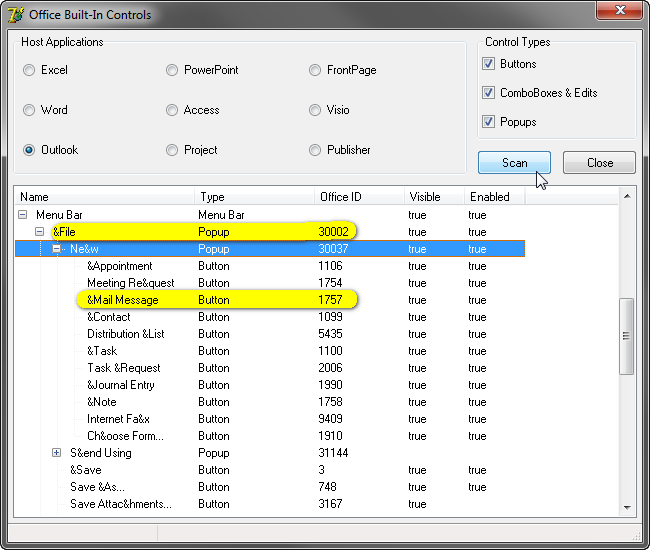Select the Internet Fa&x row
650x550 pixels.
[270, 419]
